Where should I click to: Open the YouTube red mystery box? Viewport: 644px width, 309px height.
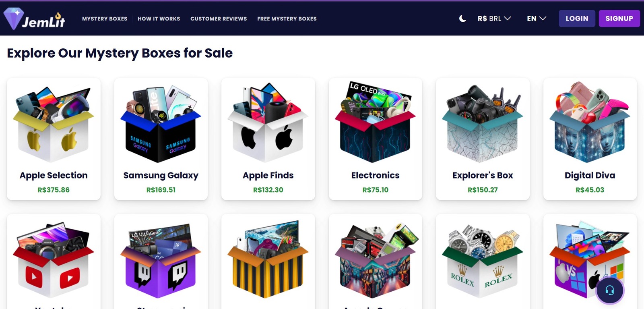54,260
